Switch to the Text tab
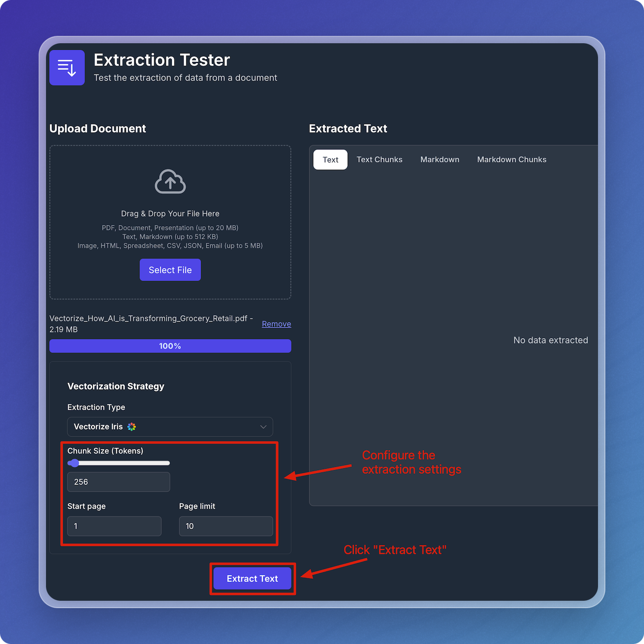644x644 pixels. (x=330, y=160)
